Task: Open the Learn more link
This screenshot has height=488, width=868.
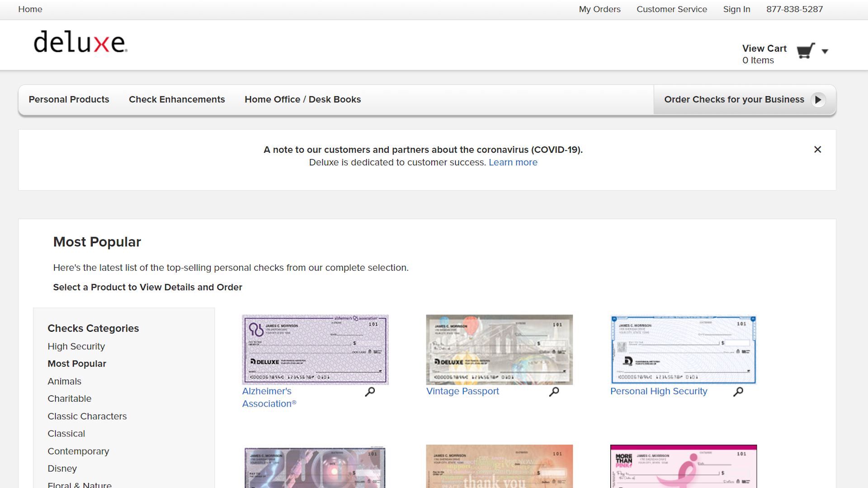Action: click(513, 162)
